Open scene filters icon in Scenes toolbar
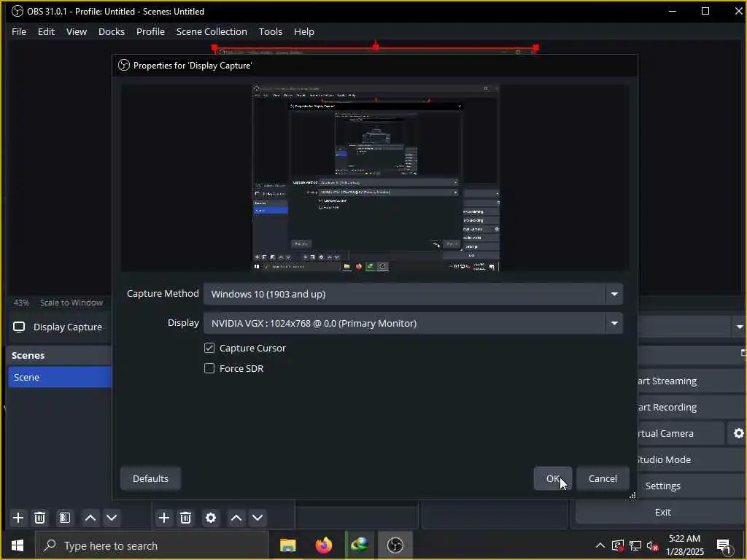The height and width of the screenshot is (560, 747). click(x=65, y=518)
